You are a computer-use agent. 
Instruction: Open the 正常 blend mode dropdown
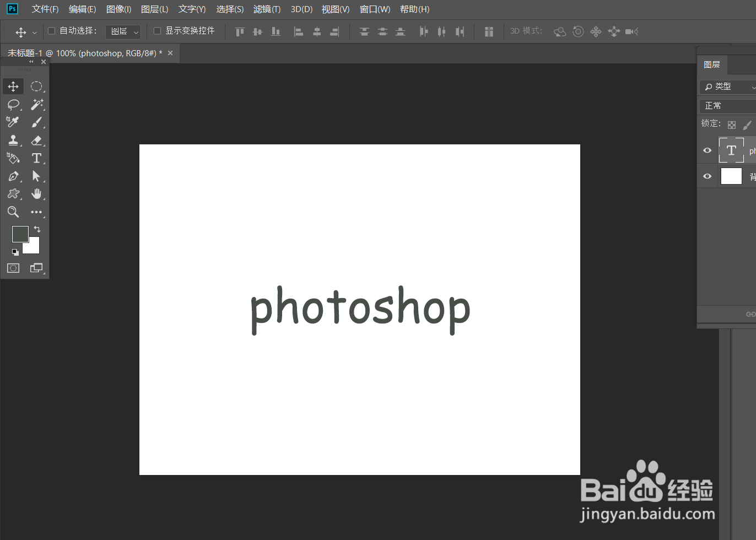coord(728,106)
